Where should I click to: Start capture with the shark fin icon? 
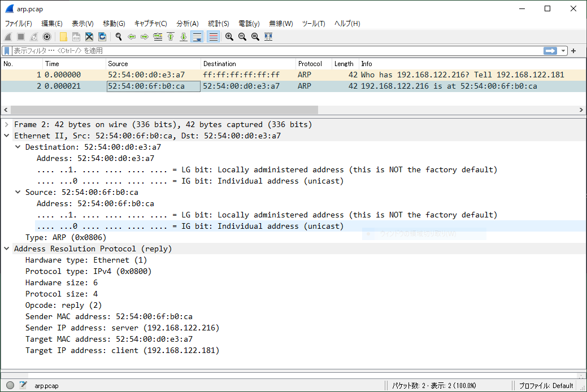(8, 37)
